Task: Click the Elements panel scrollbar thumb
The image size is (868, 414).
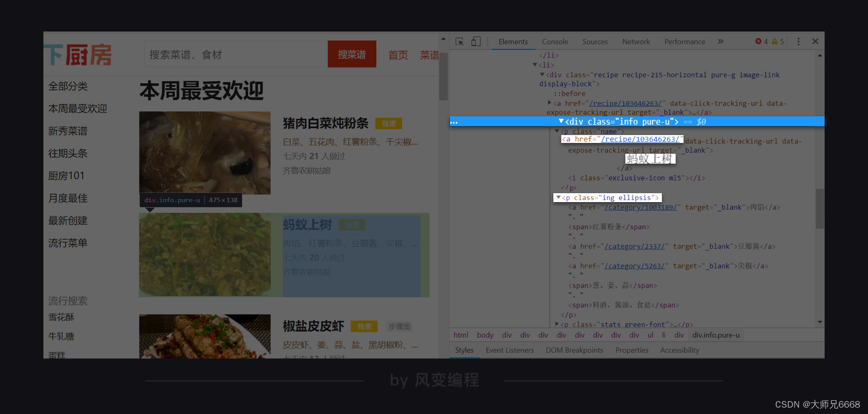Action: pos(820,208)
